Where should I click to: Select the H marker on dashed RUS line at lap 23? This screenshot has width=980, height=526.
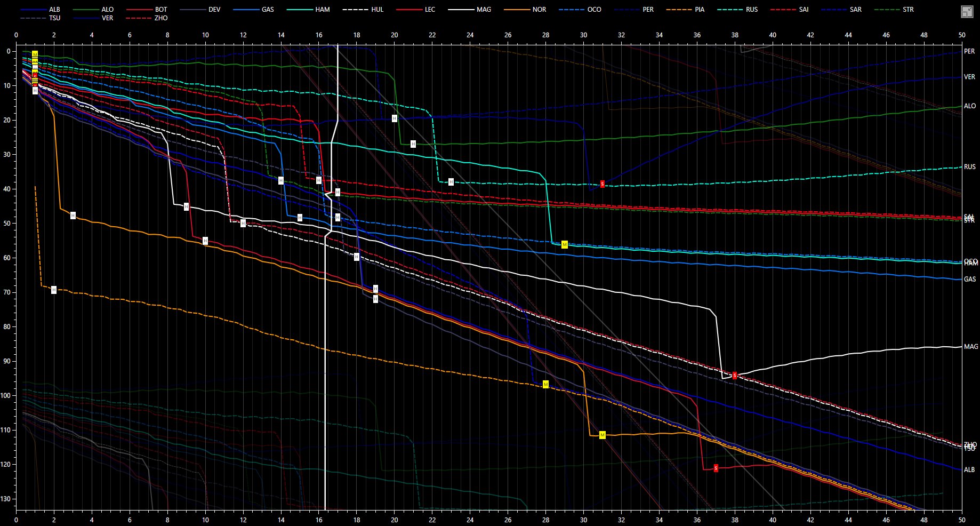pyautogui.click(x=451, y=182)
